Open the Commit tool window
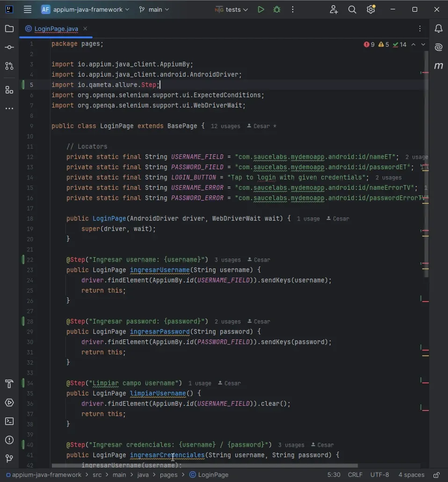The image size is (448, 482). tap(9, 47)
